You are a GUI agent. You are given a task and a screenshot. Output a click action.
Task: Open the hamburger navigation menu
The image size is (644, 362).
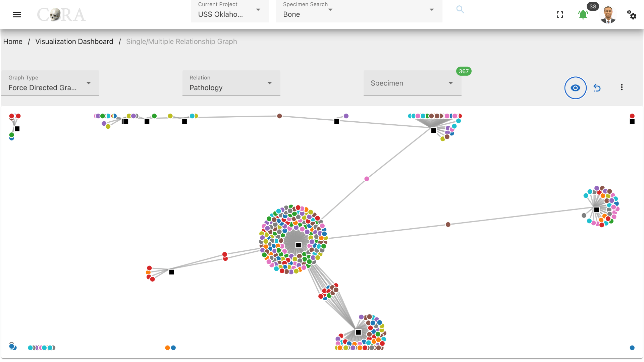[17, 14]
